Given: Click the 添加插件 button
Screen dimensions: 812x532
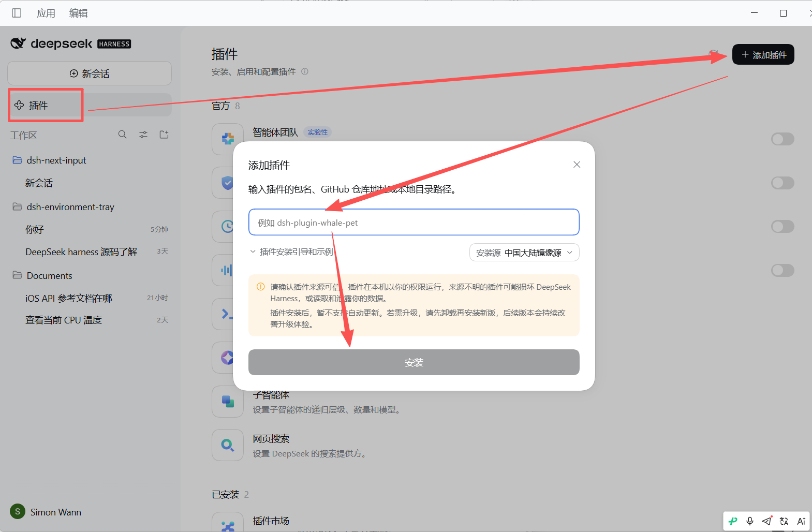Looking at the screenshot, I should [763, 54].
